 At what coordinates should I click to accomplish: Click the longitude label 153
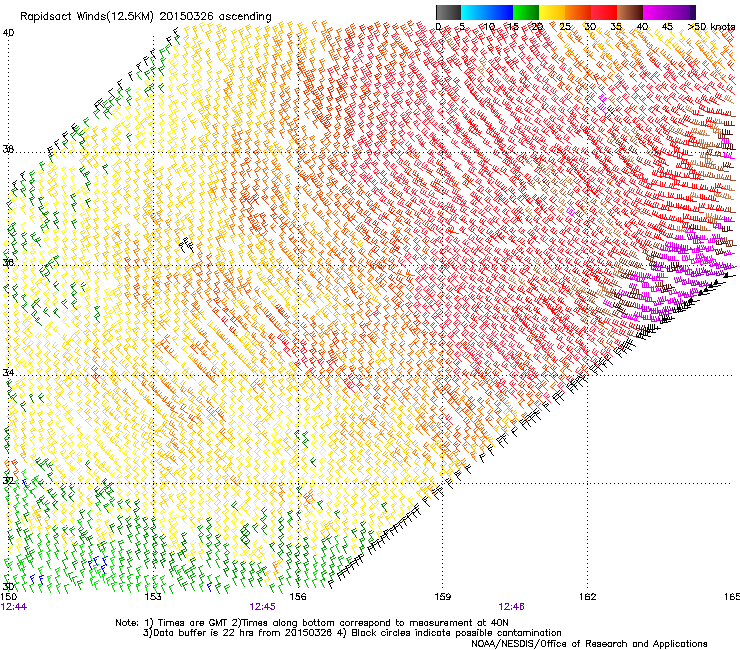(153, 597)
